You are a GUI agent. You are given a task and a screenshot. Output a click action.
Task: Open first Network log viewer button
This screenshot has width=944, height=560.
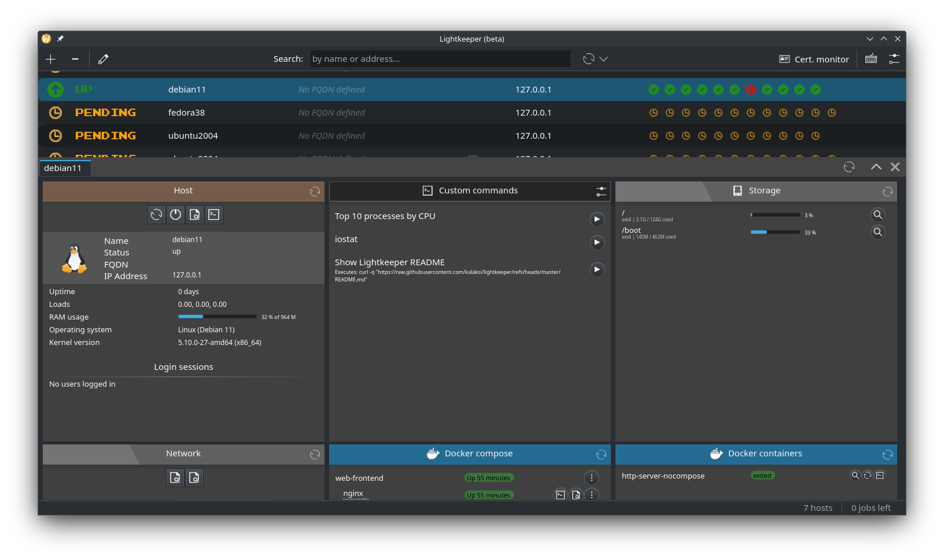[175, 478]
